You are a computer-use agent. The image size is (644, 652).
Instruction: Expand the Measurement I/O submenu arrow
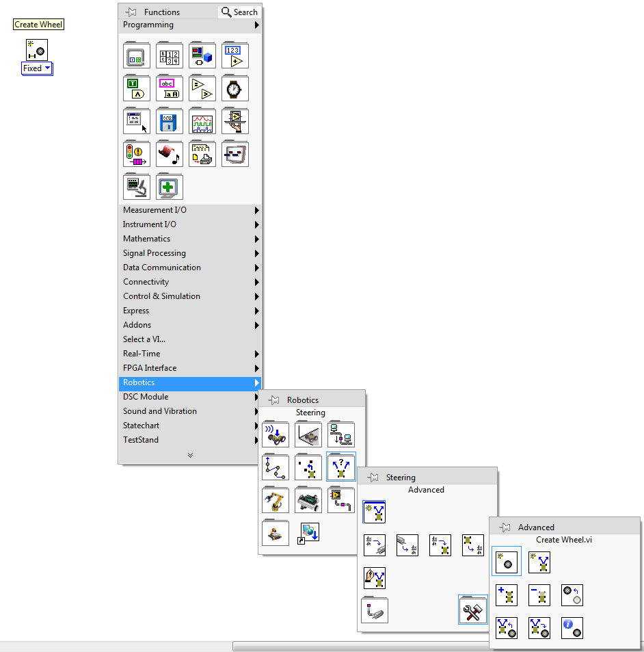click(257, 211)
